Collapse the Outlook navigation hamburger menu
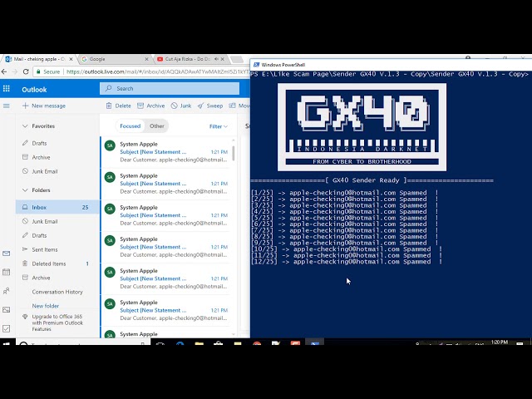The image size is (532, 399). click(6, 106)
